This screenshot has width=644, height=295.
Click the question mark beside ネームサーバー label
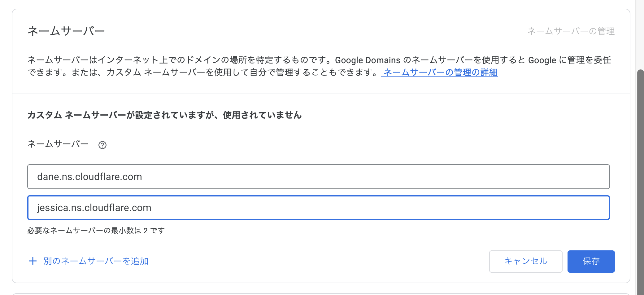pyautogui.click(x=103, y=144)
